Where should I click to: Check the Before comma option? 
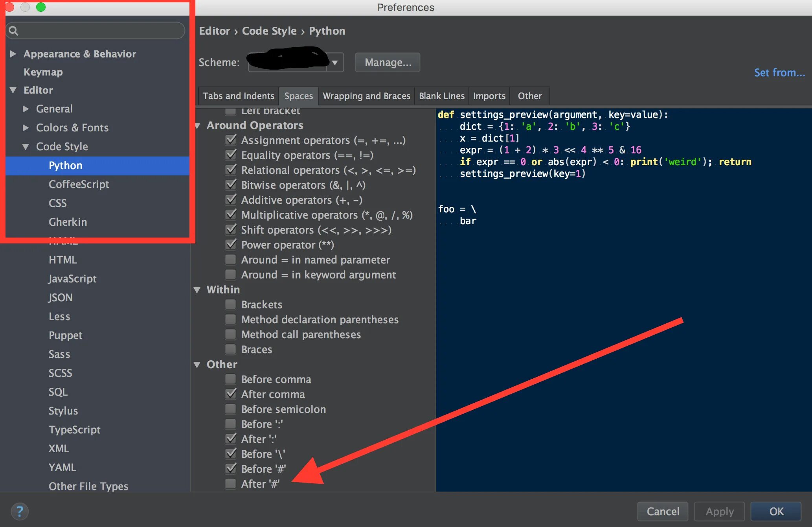pyautogui.click(x=231, y=379)
